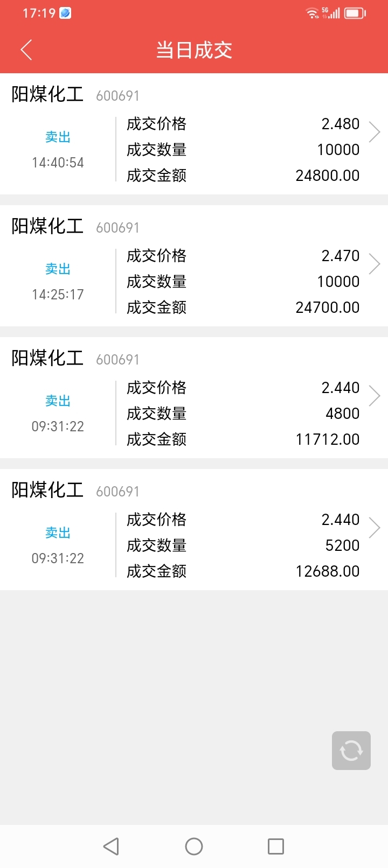
Task: Expand the 5200-share trade chevron
Action: (375, 528)
